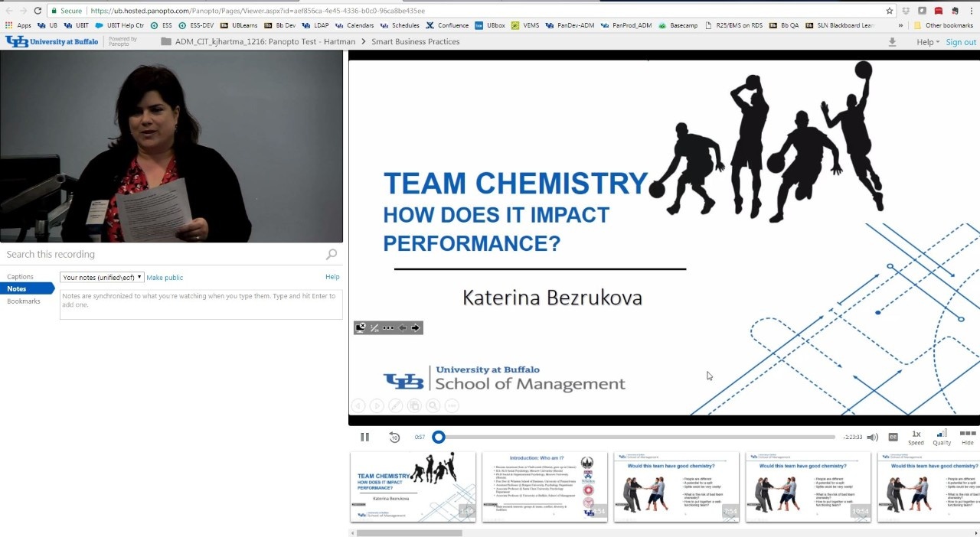Expand the Help dropdown menu
This screenshot has width=980, height=537.
click(927, 42)
